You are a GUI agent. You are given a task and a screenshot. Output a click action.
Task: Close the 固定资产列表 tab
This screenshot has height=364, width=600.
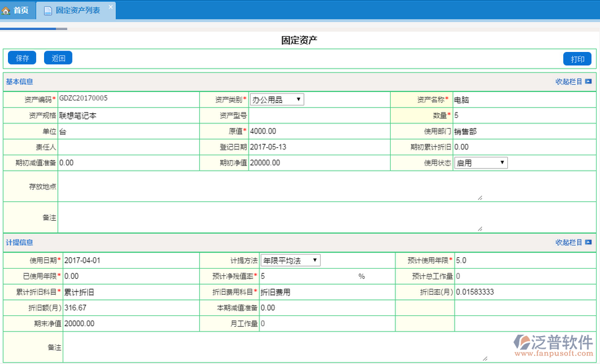111,6
